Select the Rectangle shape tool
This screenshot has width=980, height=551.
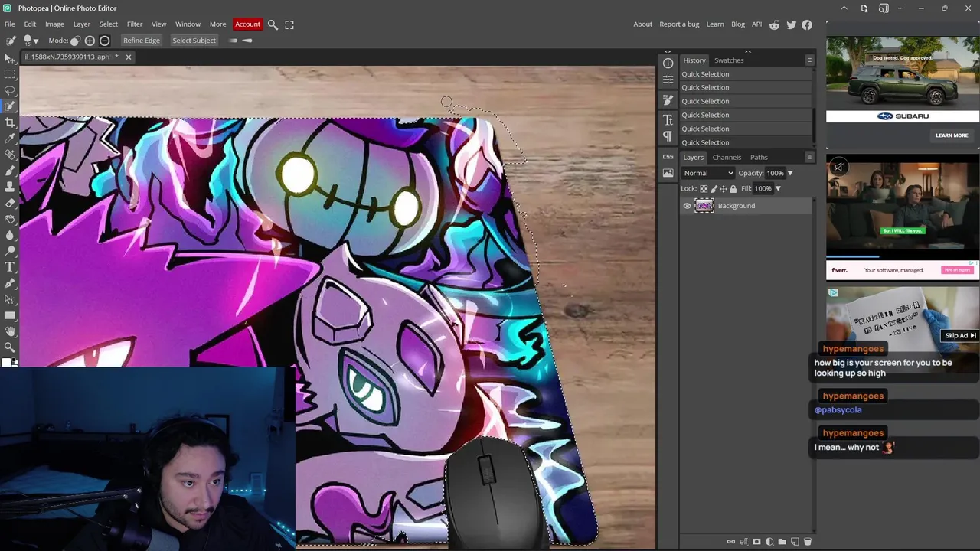tap(9, 315)
